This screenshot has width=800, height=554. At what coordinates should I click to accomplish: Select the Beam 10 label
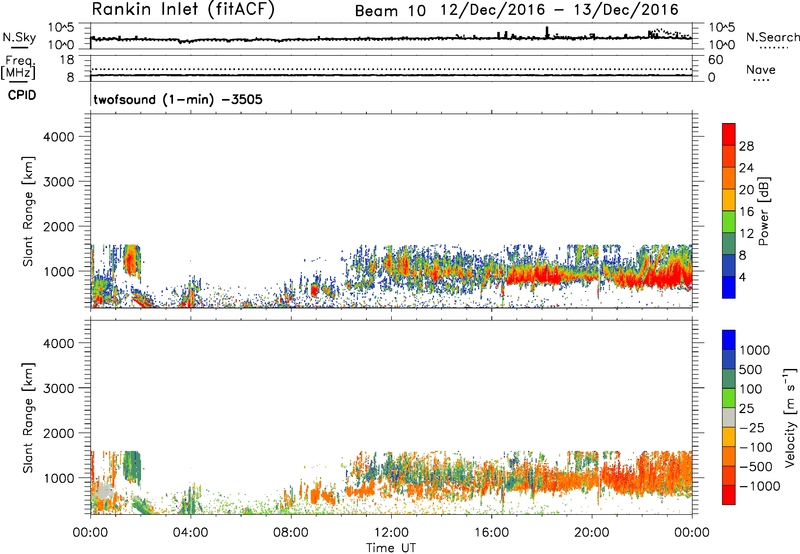(390, 11)
